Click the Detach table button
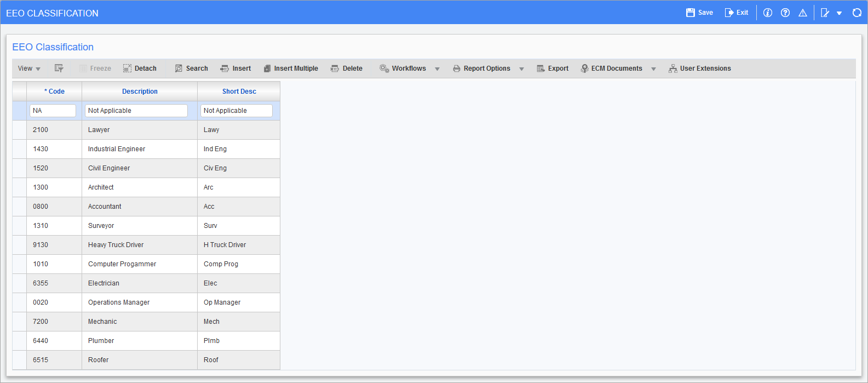868x383 pixels. pos(140,68)
